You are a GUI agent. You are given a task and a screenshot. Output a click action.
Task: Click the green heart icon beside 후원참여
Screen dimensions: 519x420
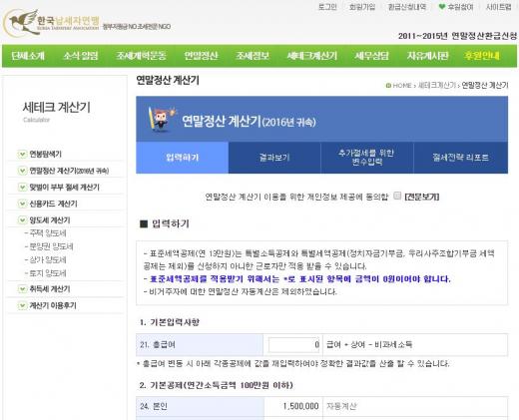coord(442,7)
